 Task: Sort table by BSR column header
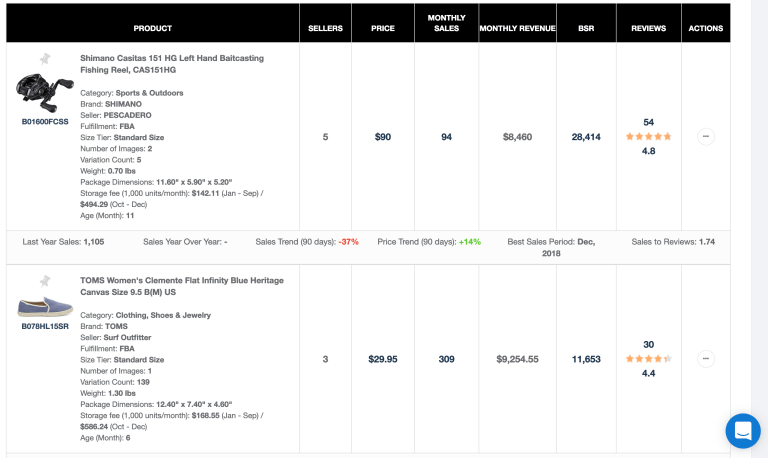586,28
